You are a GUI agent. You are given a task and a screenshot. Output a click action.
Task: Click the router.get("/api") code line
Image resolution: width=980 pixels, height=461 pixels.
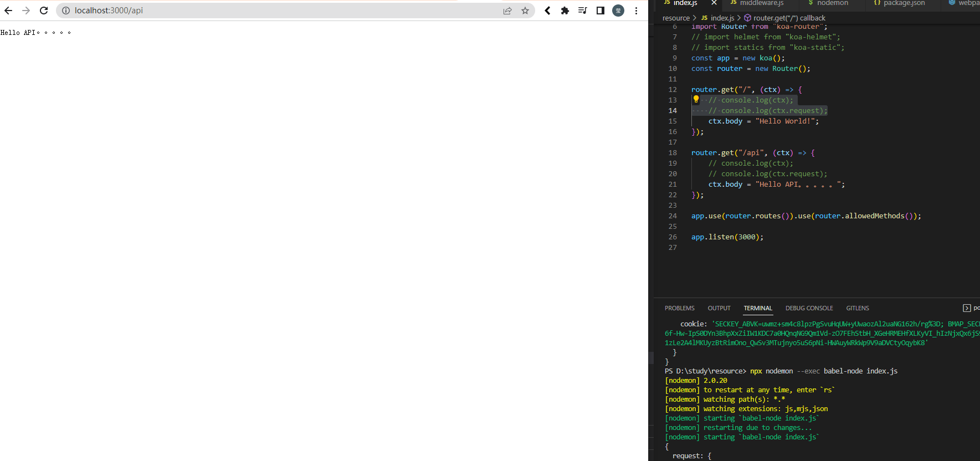point(753,153)
